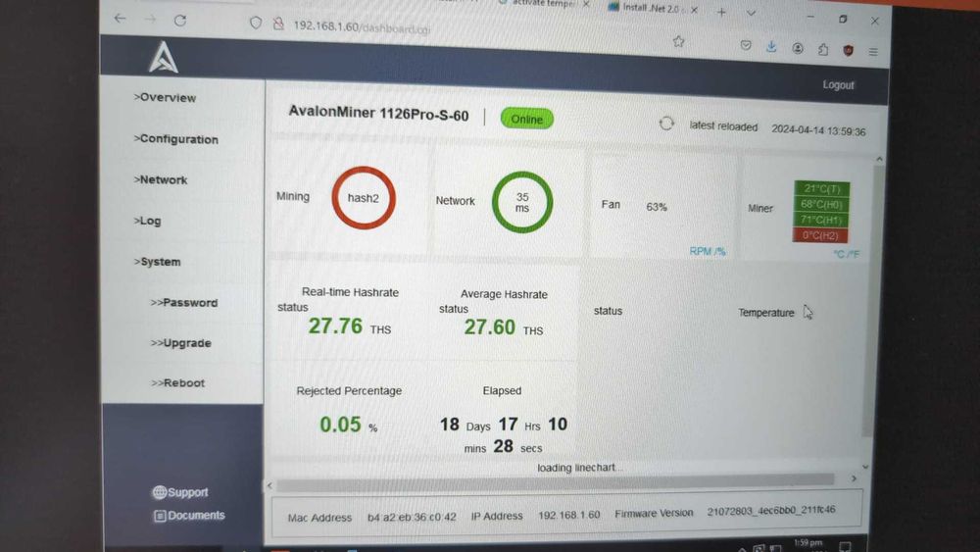Open the browser hamburger menu
The height and width of the screenshot is (552, 980).
click(873, 52)
